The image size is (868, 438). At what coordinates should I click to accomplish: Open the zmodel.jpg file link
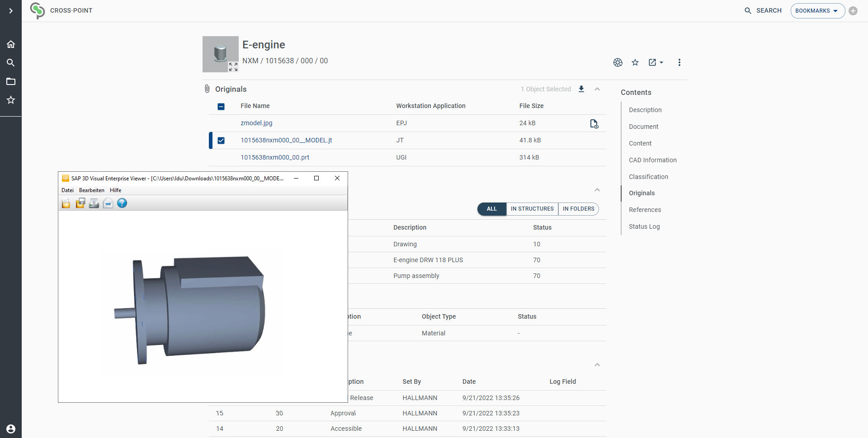(x=256, y=123)
